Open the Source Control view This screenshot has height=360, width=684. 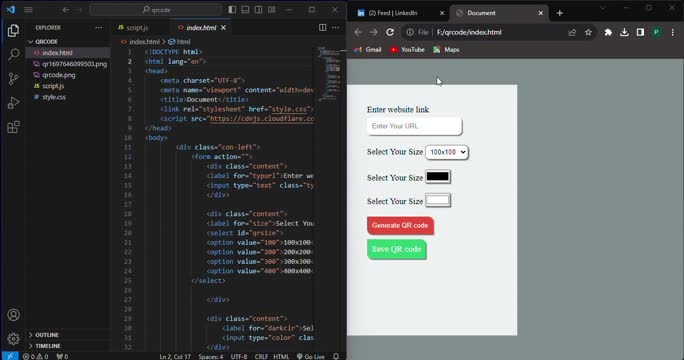[x=14, y=79]
